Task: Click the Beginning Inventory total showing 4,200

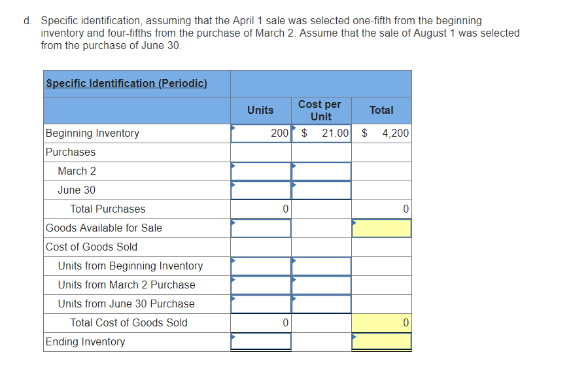Action: tap(382, 133)
